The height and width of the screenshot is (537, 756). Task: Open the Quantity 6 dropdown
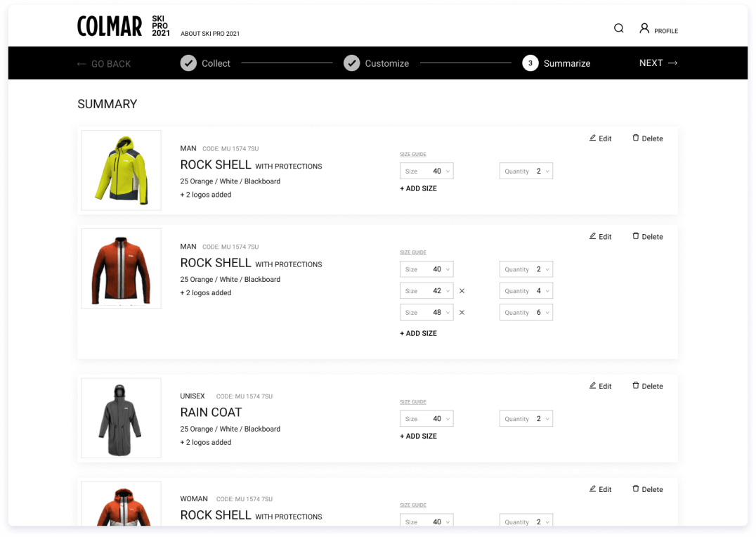click(x=526, y=313)
